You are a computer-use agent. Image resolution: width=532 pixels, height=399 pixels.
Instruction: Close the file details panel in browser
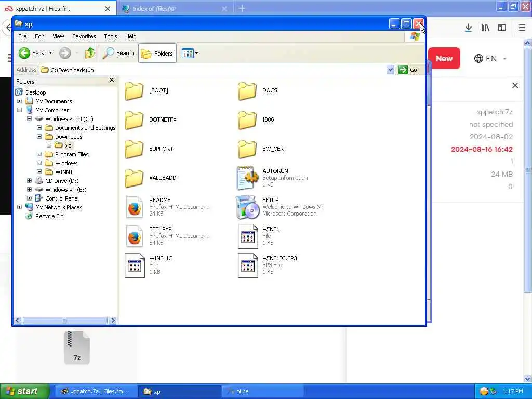[515, 86]
